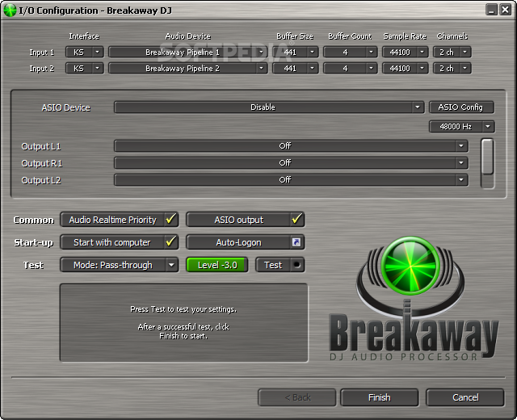Open Breakaway Pipeline 2 audio device dropdown
This screenshot has height=420, width=517.
point(188,68)
